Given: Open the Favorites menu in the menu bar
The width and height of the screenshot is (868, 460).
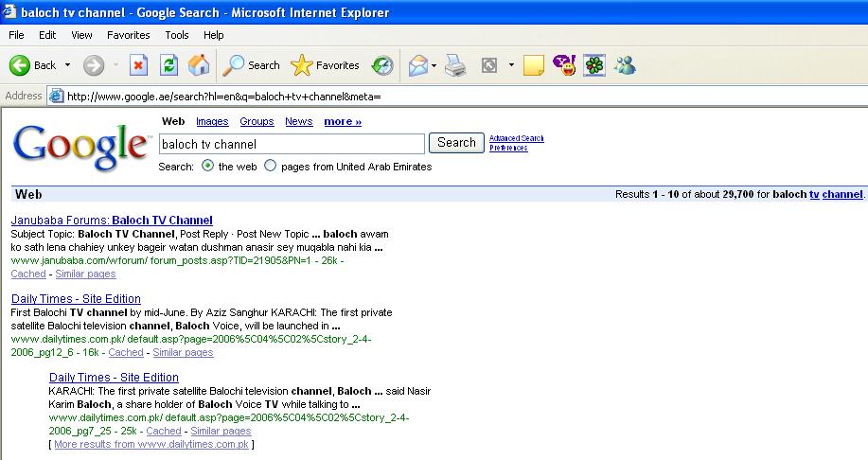Looking at the screenshot, I should pyautogui.click(x=129, y=35).
